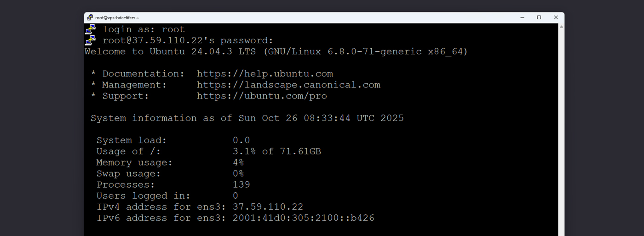Image resolution: width=644 pixels, height=236 pixels.
Task: Click the scrollbar up arrow
Action: coord(561,27)
